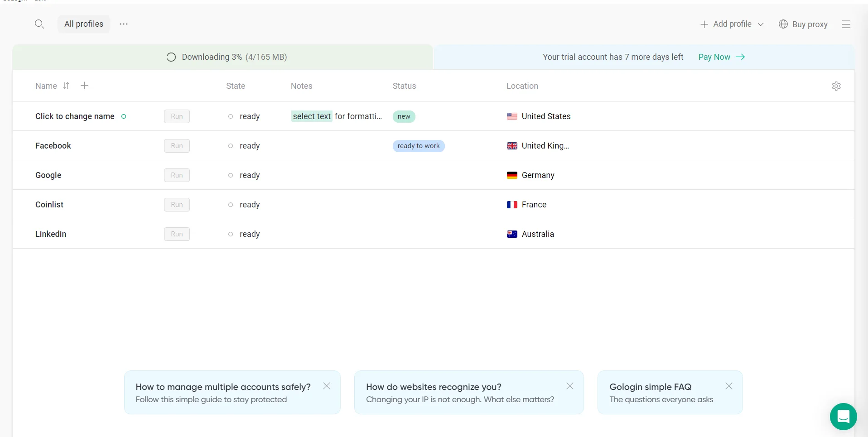The width and height of the screenshot is (868, 437).
Task: Click the trial account days left message
Action: point(613,57)
